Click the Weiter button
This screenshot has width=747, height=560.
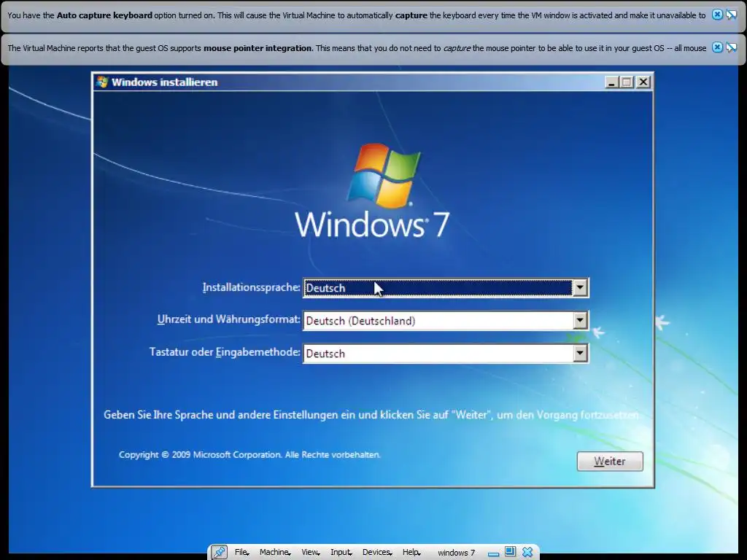tap(610, 461)
